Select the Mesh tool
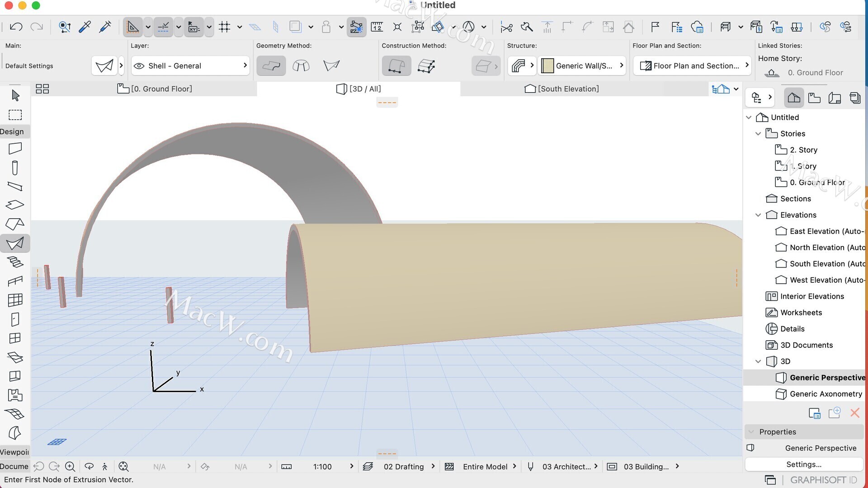868x488 pixels. tap(15, 413)
